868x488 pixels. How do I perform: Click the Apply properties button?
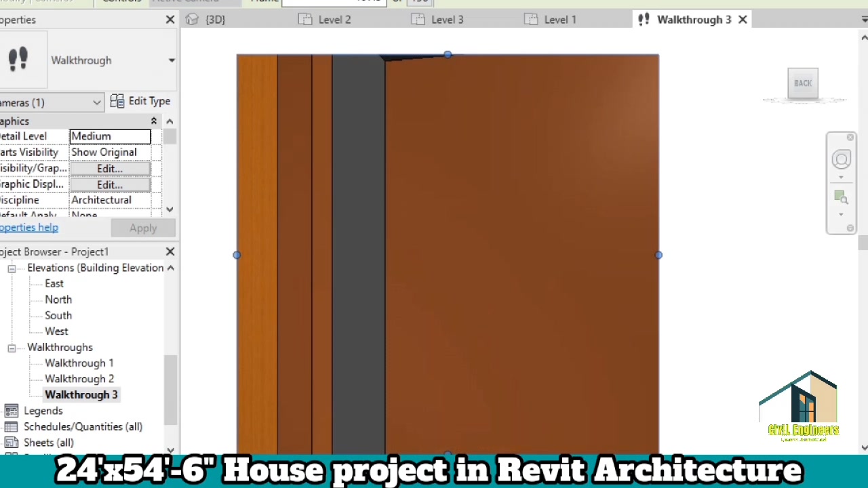tap(143, 228)
